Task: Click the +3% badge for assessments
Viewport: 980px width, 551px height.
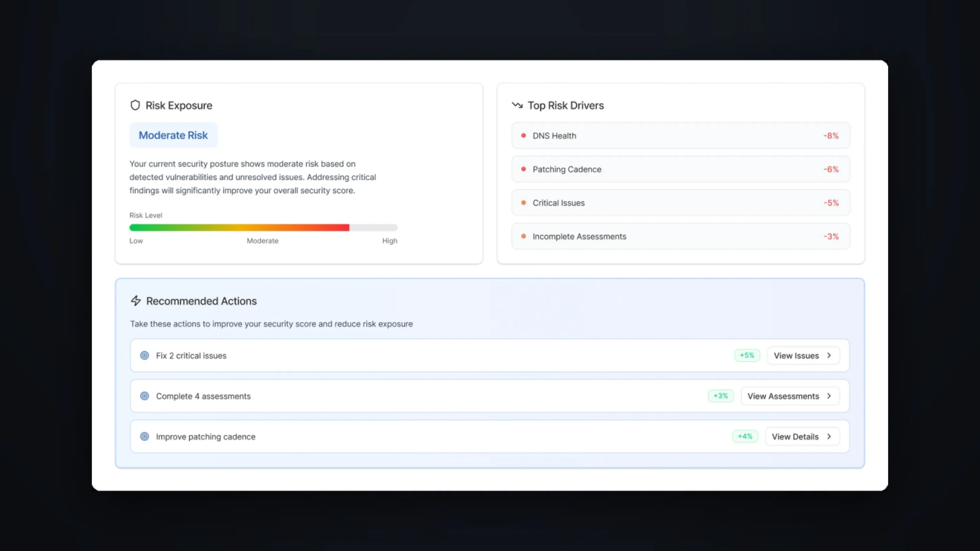Action: click(x=721, y=396)
